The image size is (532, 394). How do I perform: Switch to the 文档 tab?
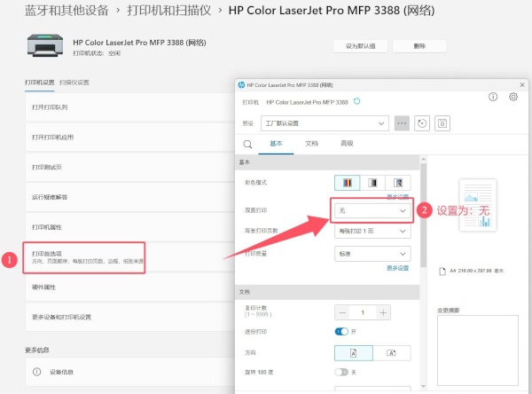pyautogui.click(x=311, y=144)
